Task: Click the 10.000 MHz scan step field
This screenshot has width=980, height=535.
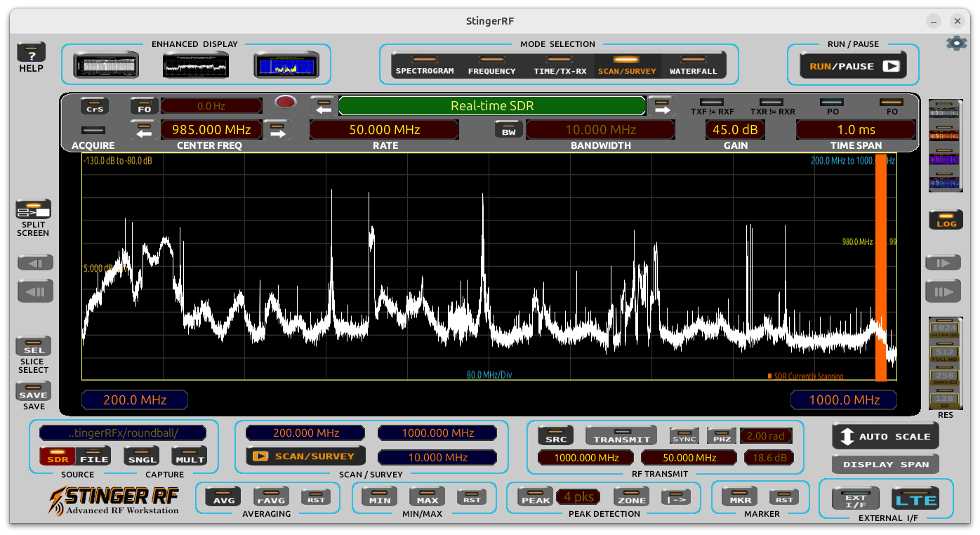Action: point(437,458)
